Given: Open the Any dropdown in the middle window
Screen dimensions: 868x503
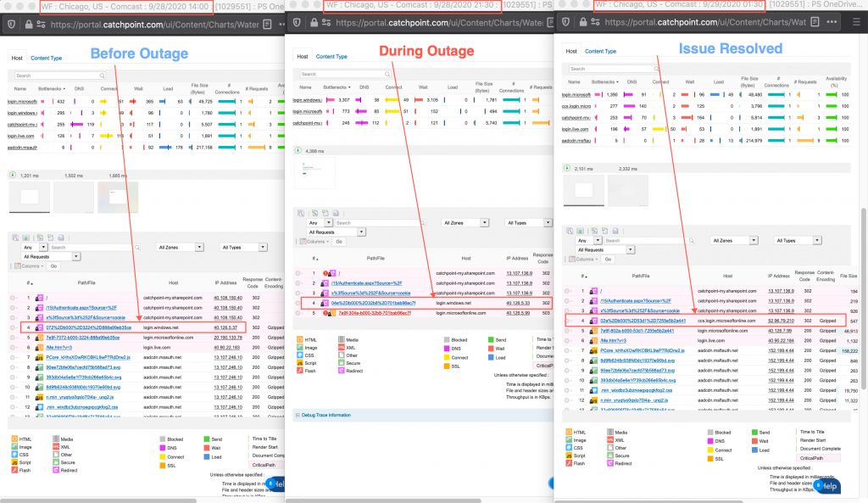Looking at the screenshot, I should tap(320, 223).
